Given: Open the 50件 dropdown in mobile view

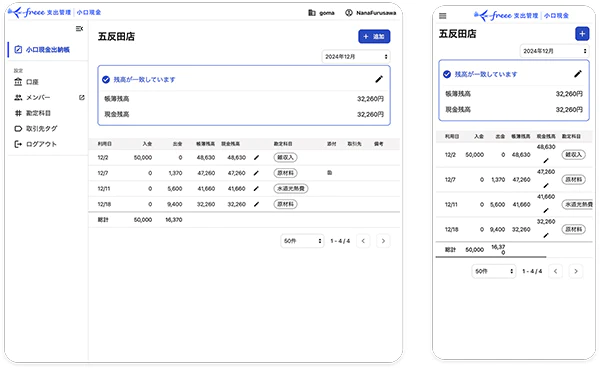Looking at the screenshot, I should point(494,271).
